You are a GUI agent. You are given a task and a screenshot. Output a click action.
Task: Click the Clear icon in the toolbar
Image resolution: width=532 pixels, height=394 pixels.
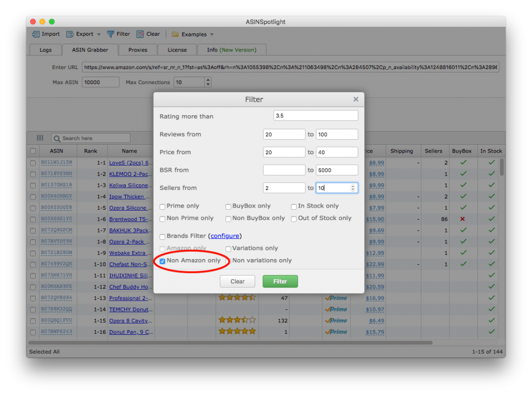tap(140, 34)
